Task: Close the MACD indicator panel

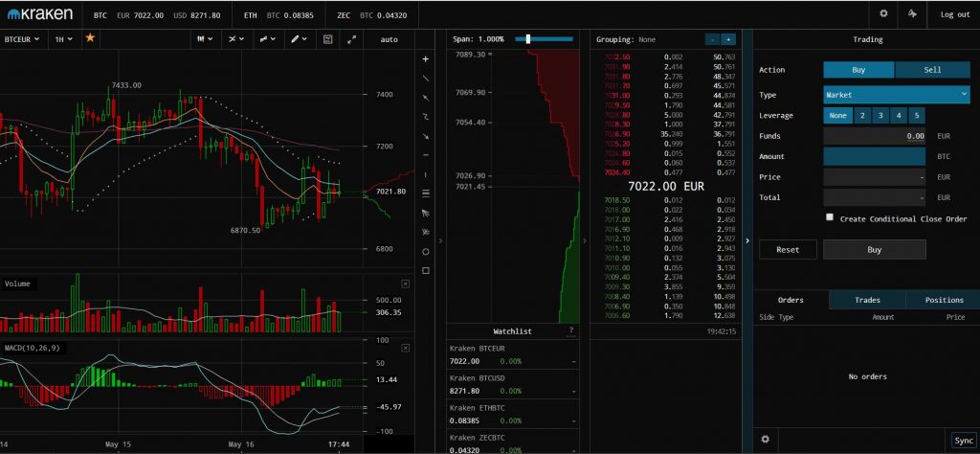Action: [x=405, y=348]
